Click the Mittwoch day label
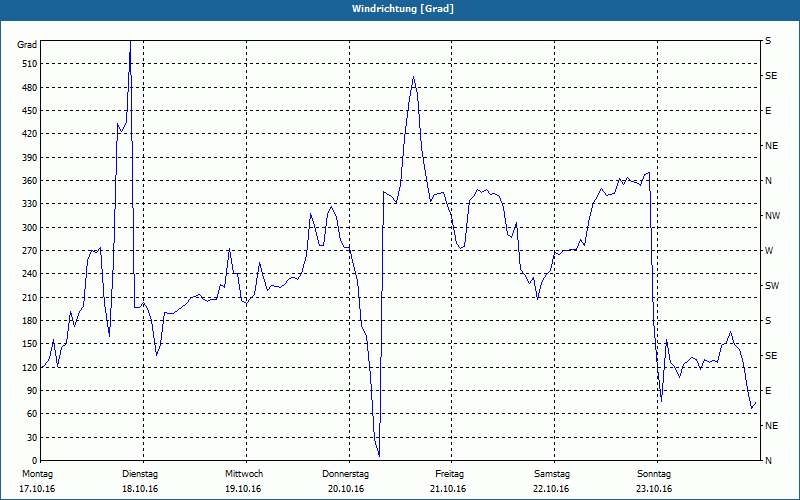This screenshot has height=500, width=800. click(x=244, y=474)
